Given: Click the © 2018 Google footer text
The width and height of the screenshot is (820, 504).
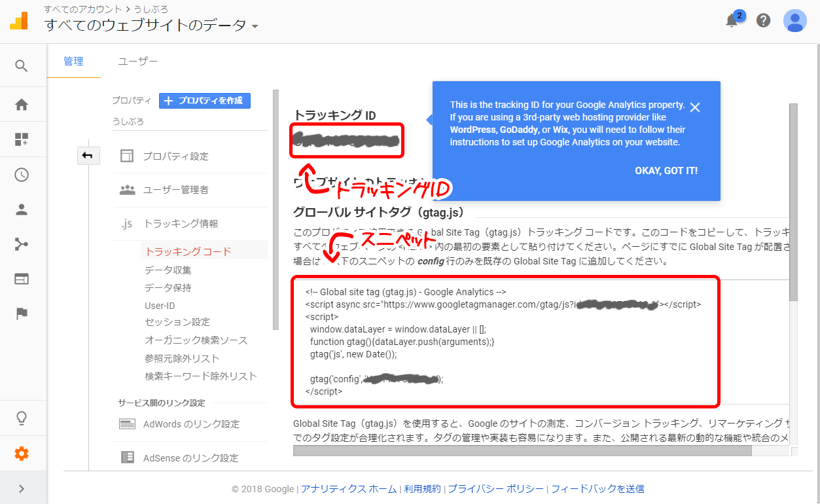Looking at the screenshot, I should 262,489.
